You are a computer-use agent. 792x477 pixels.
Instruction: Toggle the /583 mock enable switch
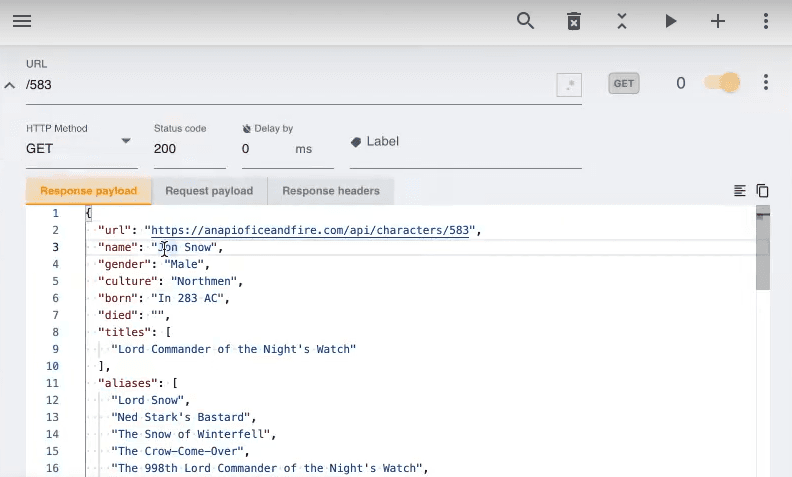click(722, 83)
